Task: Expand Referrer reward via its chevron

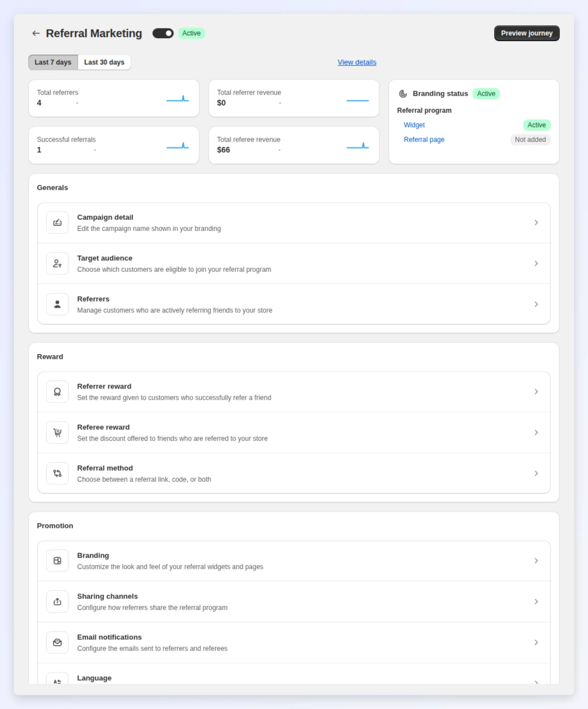Action: pos(536,392)
